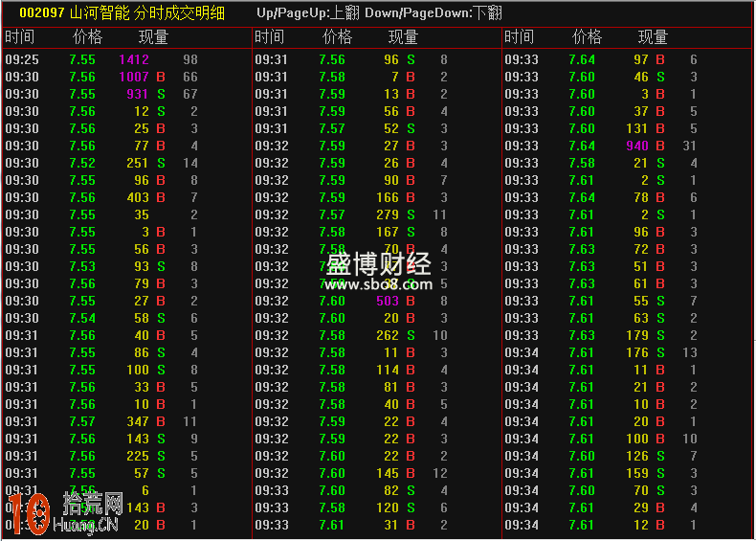Select the volume value 29
Screen dimensions: 756x541
641,507
